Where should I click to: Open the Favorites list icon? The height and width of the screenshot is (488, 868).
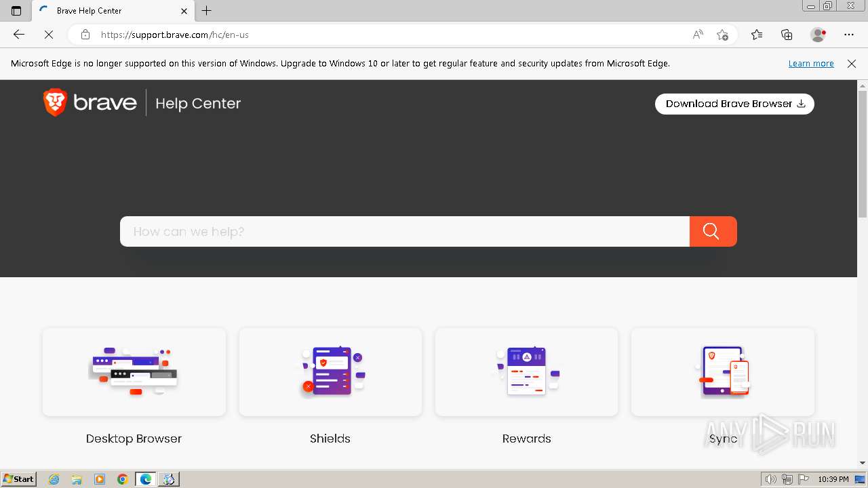tap(757, 35)
